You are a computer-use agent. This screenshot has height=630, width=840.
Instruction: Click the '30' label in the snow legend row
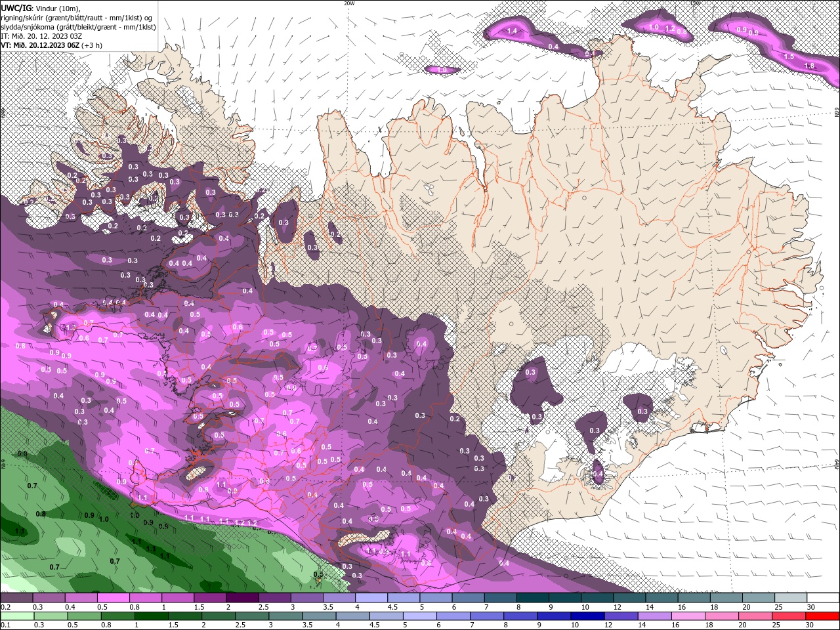pyautogui.click(x=811, y=607)
